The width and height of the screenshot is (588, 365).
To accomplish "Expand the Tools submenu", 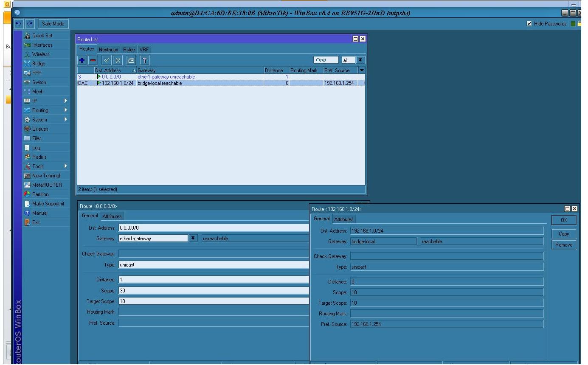I will pos(46,166).
